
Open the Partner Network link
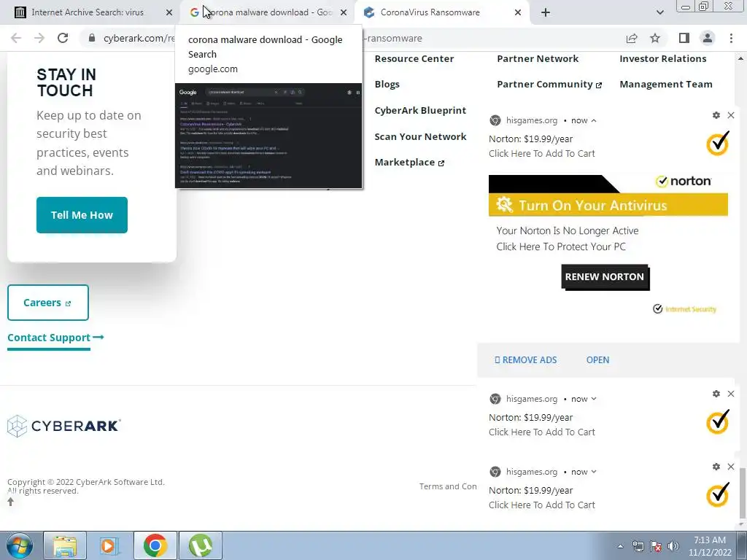tap(538, 58)
